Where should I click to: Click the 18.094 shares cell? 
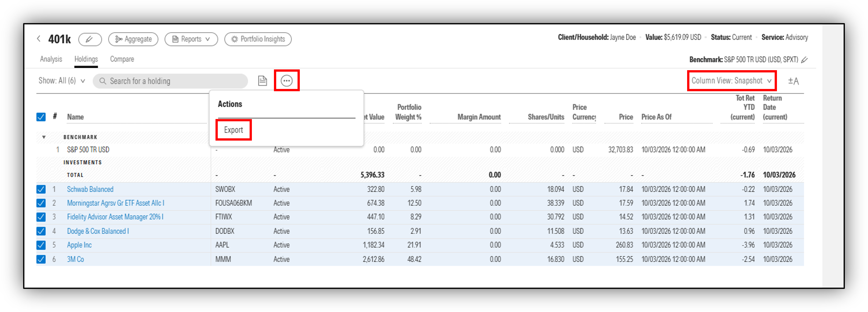555,189
